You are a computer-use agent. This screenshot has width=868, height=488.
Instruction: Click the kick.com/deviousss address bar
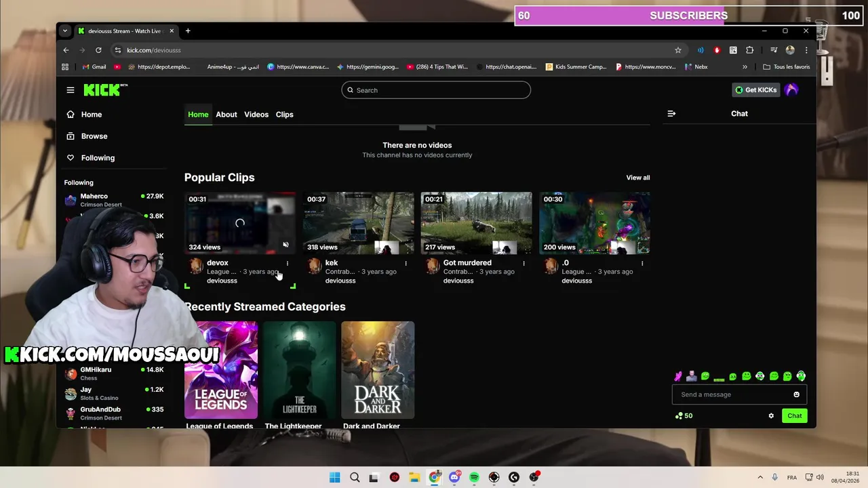click(393, 50)
